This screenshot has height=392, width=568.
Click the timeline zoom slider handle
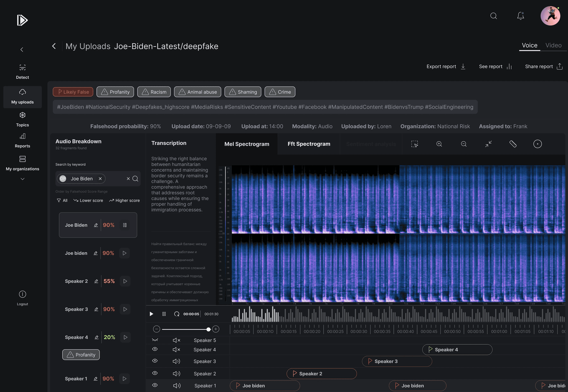[208, 329]
